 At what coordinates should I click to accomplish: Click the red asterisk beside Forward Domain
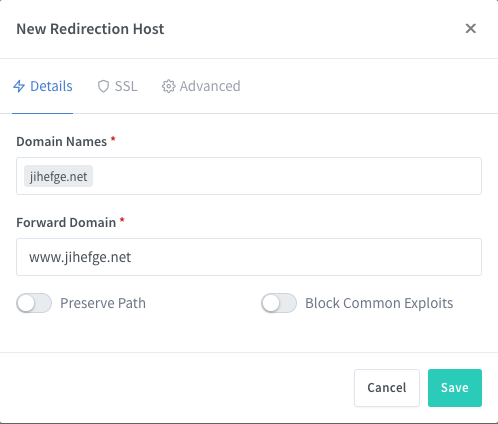click(x=122, y=220)
